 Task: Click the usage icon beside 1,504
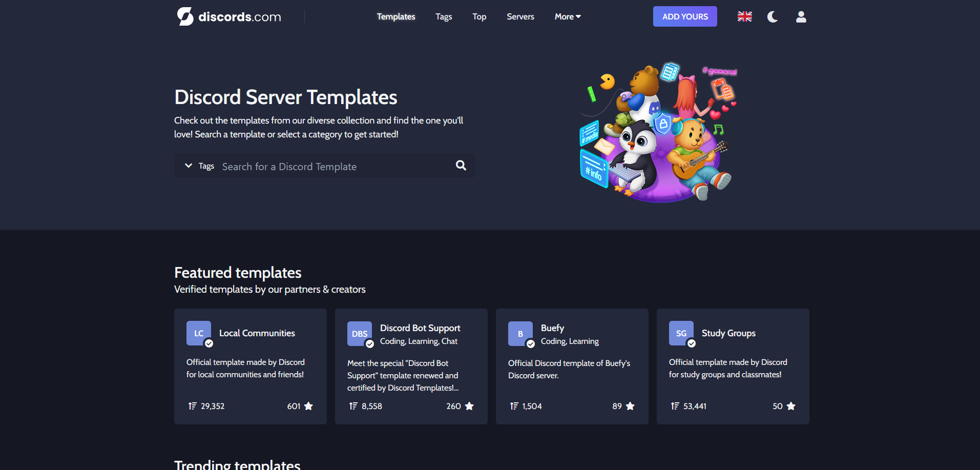pyautogui.click(x=514, y=406)
